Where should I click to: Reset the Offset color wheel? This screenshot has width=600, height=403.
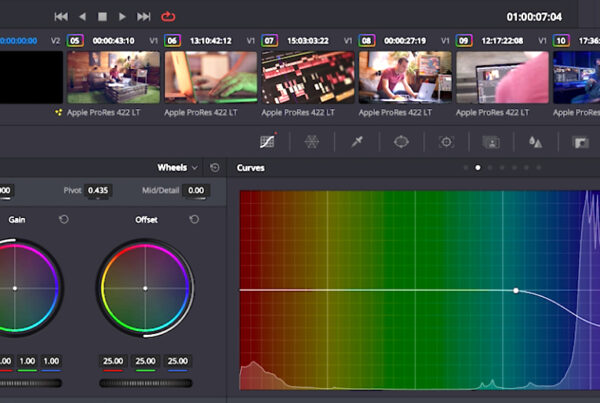coord(194,219)
